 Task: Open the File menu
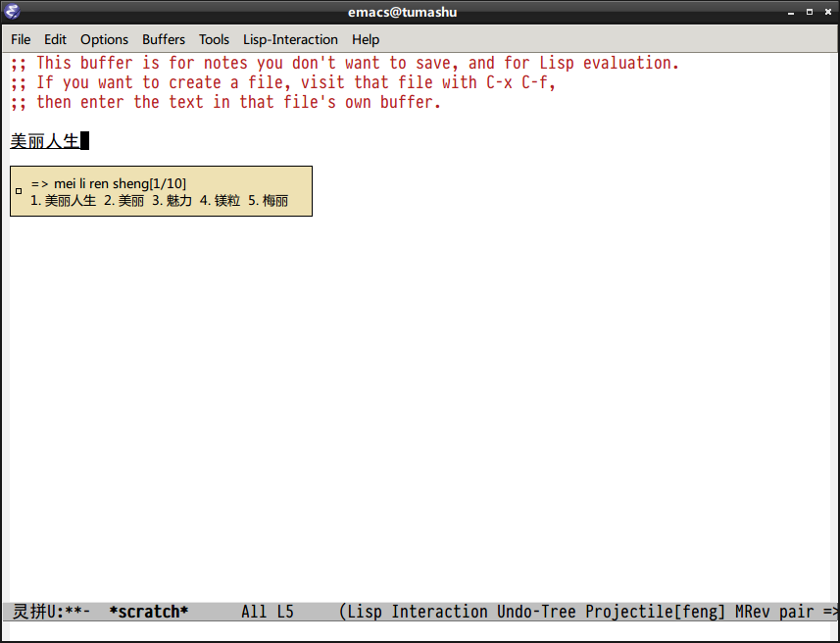[x=21, y=39]
